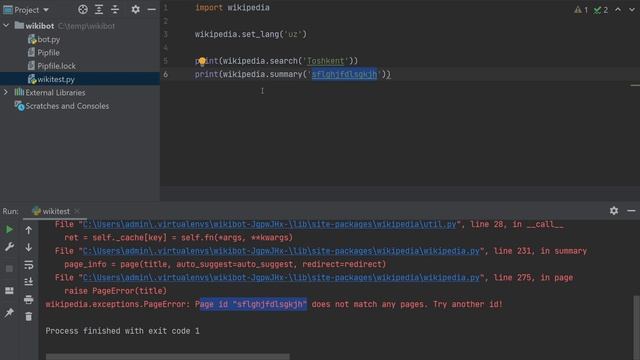Click the up arrow in Run console

point(29,230)
